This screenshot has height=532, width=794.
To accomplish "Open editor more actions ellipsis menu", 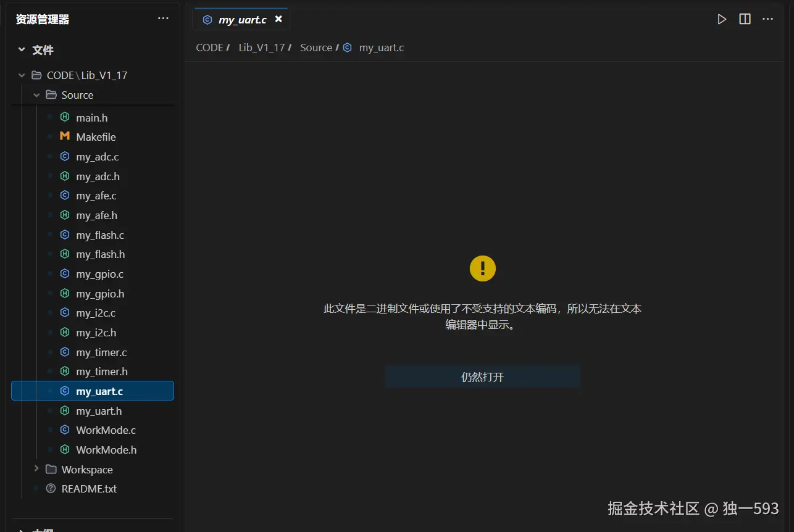I will [767, 19].
